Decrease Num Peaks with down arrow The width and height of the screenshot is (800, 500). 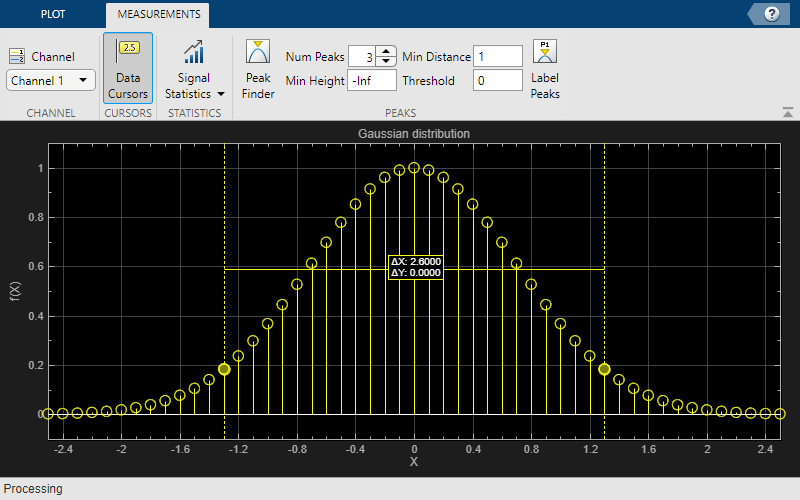386,61
